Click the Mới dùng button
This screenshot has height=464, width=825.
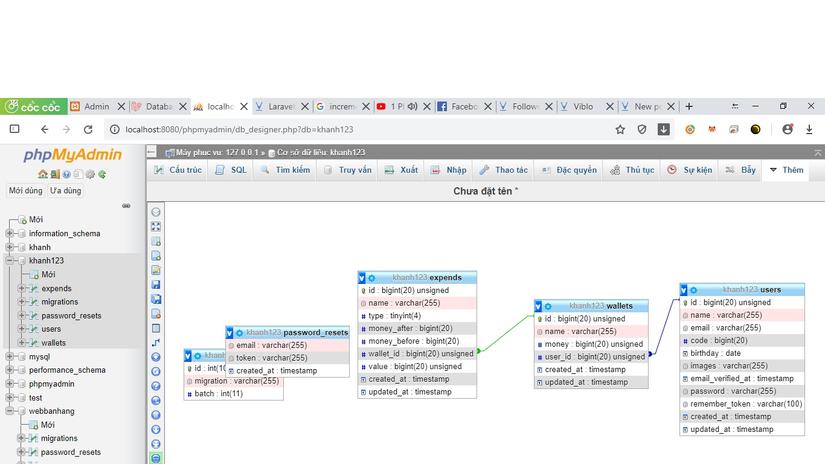25,190
